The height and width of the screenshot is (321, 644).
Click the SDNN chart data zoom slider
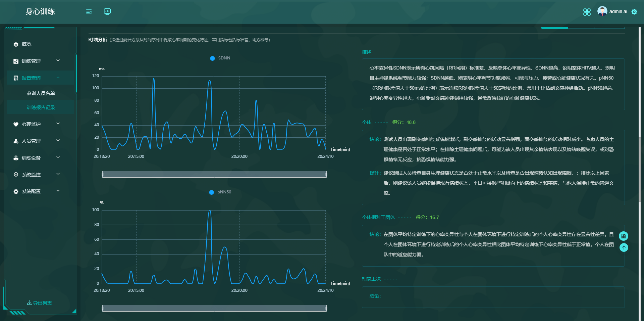214,174
